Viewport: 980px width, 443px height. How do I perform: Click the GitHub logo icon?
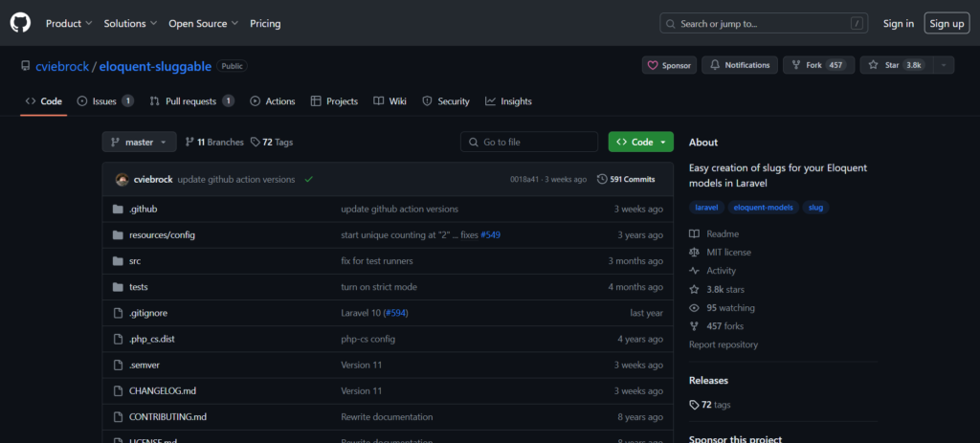21,23
